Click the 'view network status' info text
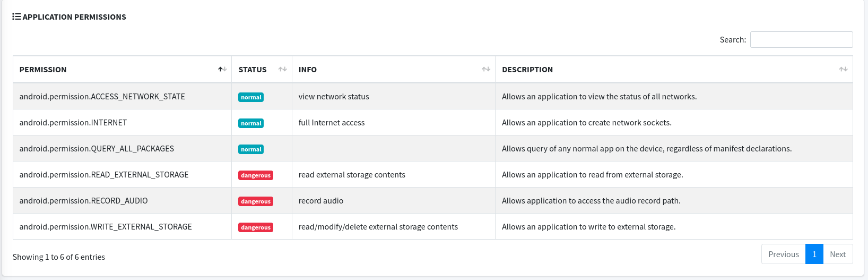This screenshot has width=868, height=280. point(334,97)
